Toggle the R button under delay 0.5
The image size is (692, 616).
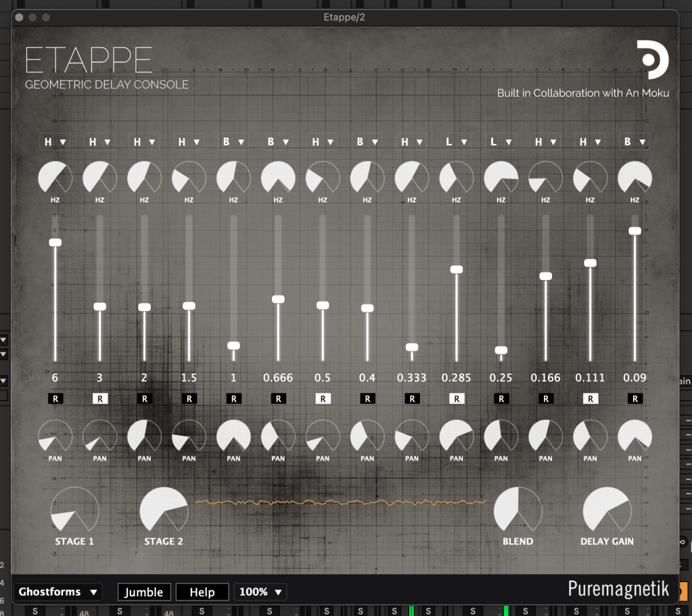coord(323,399)
